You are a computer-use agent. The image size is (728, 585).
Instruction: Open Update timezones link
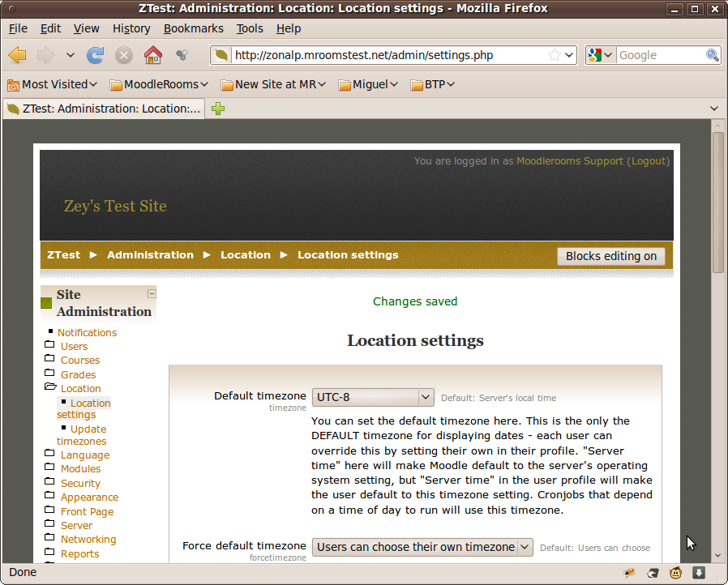82,435
